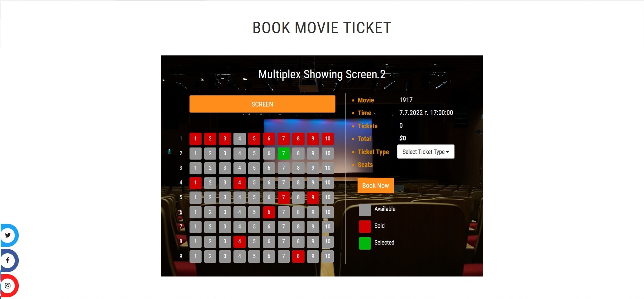Pick seat 5 in row 7

[254, 226]
